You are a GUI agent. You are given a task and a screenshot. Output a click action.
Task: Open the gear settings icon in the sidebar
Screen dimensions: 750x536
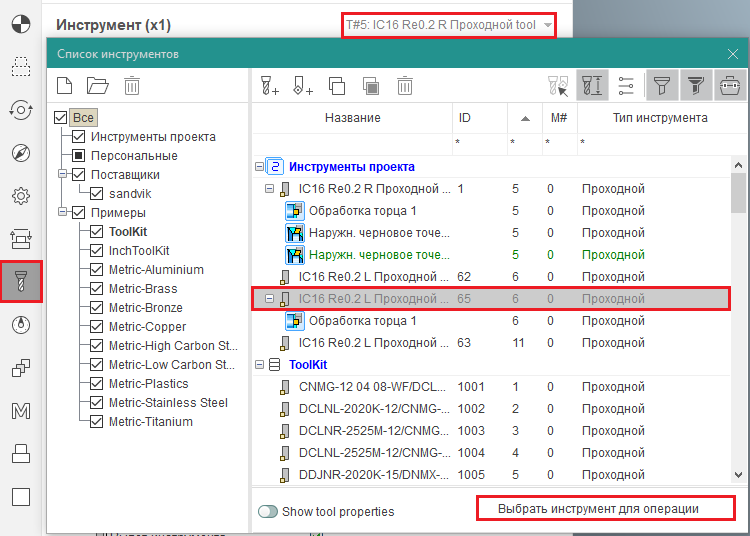21,195
